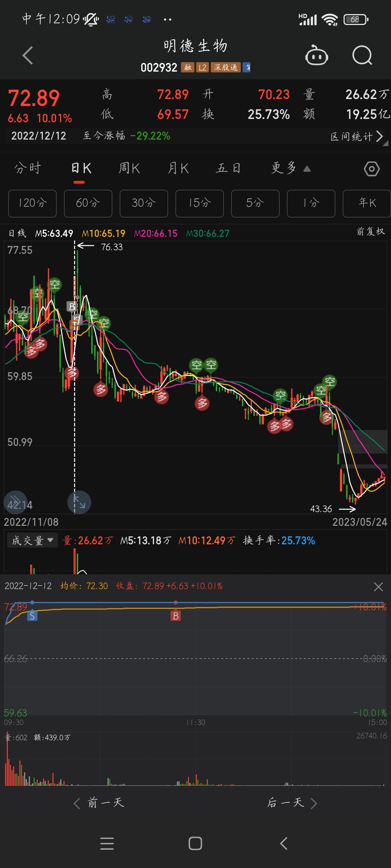Tap the 深股通 badge
This screenshot has width=391, height=868.
[226, 67]
